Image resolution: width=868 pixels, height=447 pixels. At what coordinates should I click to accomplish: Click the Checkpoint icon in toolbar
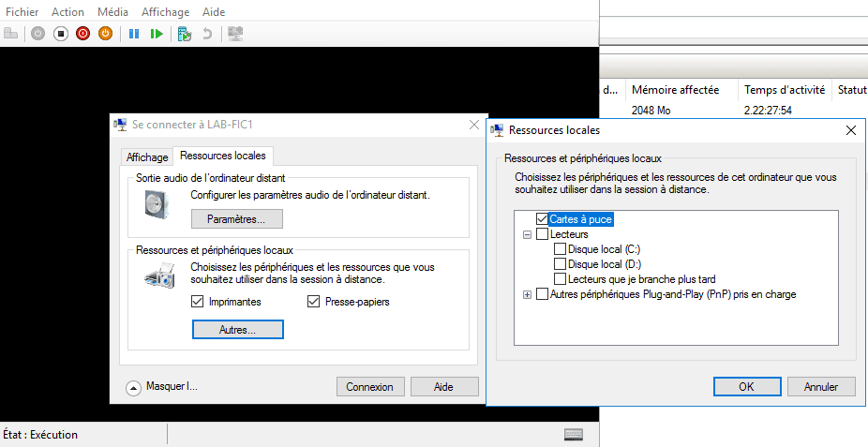point(185,34)
